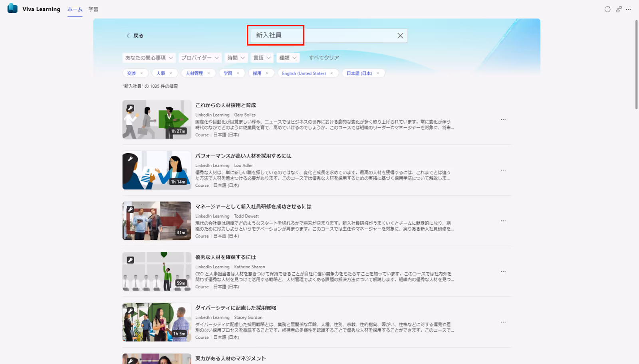This screenshot has width=639, height=364.
Task: Open course マネージャーとして新入社員研修を成功させるには
Action: pos(253,207)
